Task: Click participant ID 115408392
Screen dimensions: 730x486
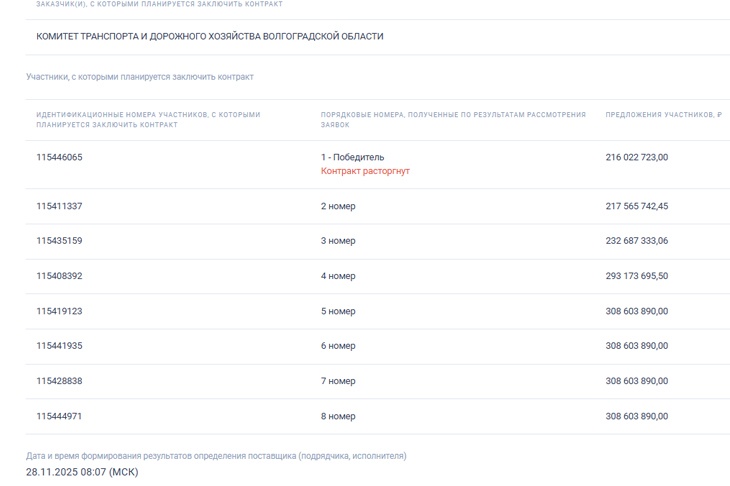Action: tap(59, 276)
